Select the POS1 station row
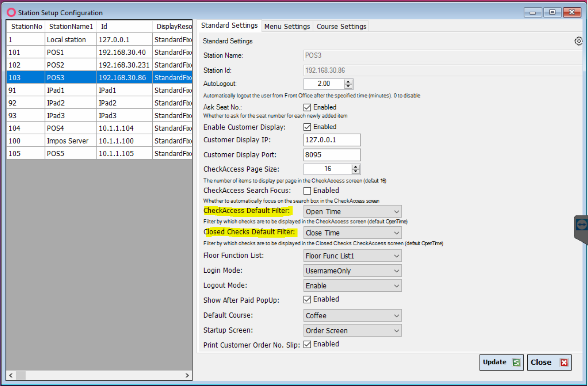 click(x=99, y=52)
